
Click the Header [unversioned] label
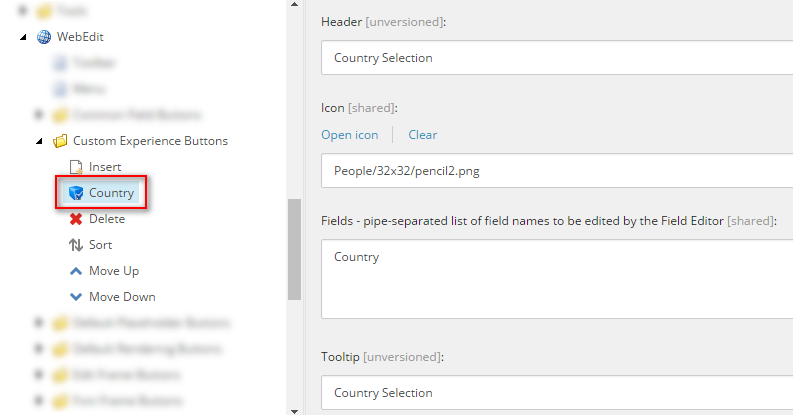click(x=383, y=22)
